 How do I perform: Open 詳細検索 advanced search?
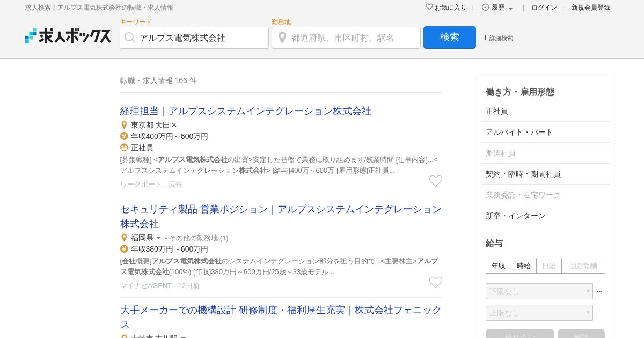coord(501,38)
